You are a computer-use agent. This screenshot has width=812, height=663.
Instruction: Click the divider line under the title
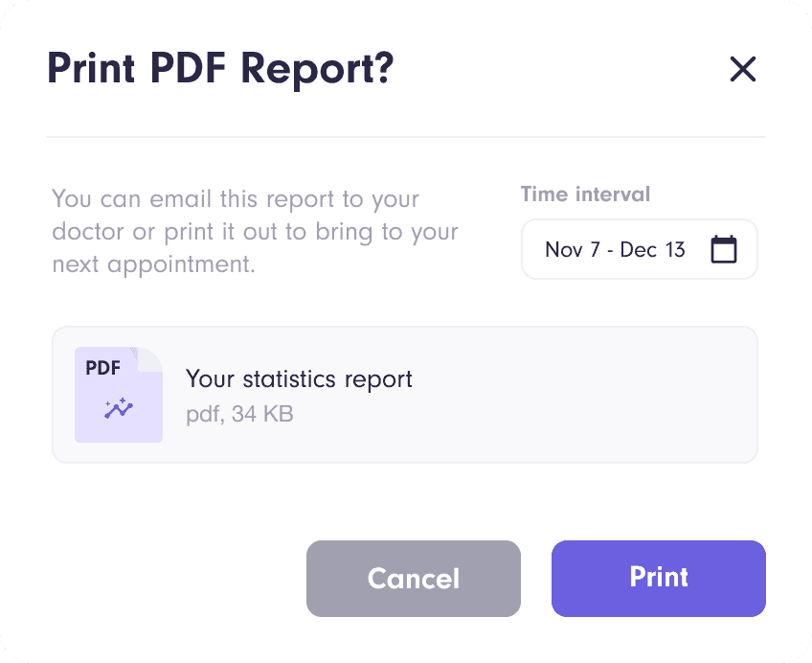click(x=406, y=137)
